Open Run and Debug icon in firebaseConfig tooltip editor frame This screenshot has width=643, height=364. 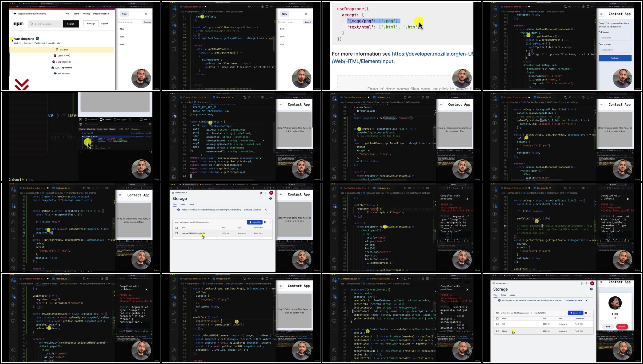tap(174, 131)
